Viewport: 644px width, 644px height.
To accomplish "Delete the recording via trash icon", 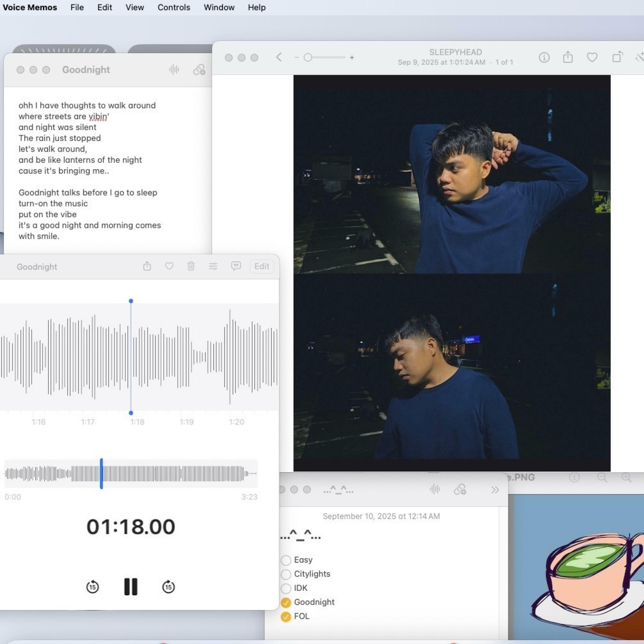I will tap(191, 266).
